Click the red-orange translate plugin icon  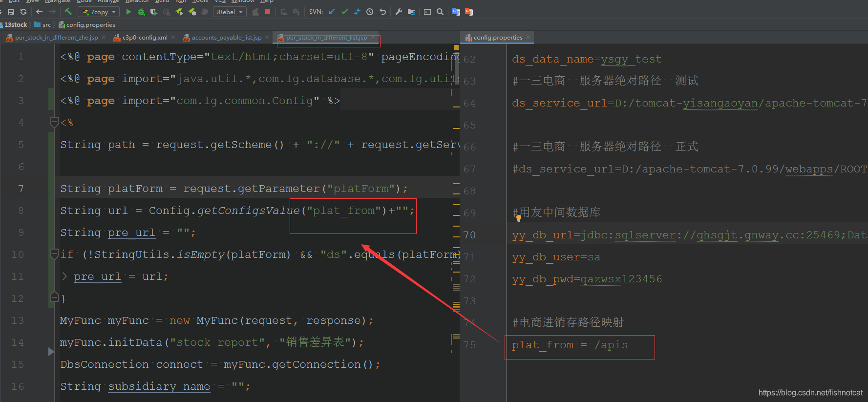[469, 12]
